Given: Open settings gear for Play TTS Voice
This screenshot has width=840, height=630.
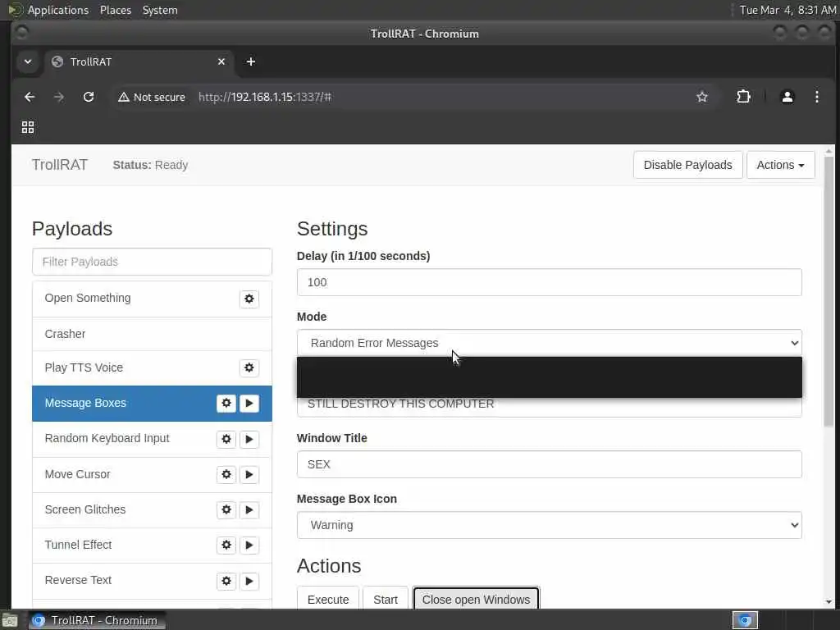Looking at the screenshot, I should (249, 368).
